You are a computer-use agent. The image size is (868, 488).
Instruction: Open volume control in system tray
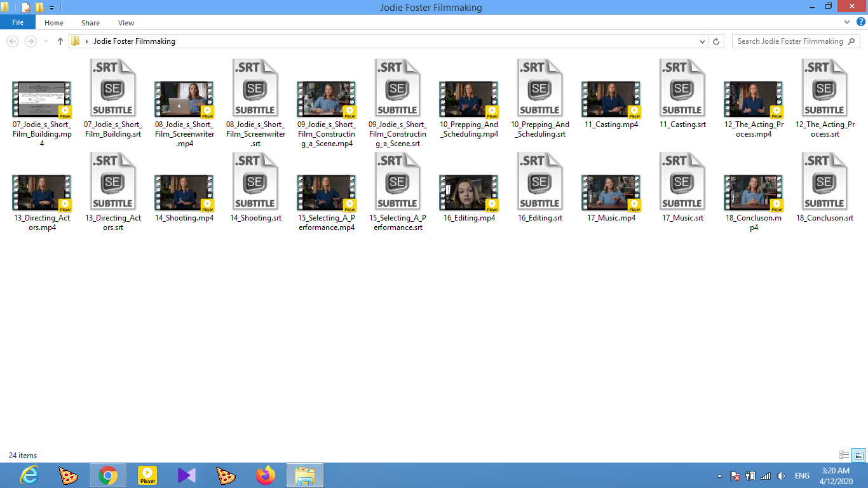[781, 476]
